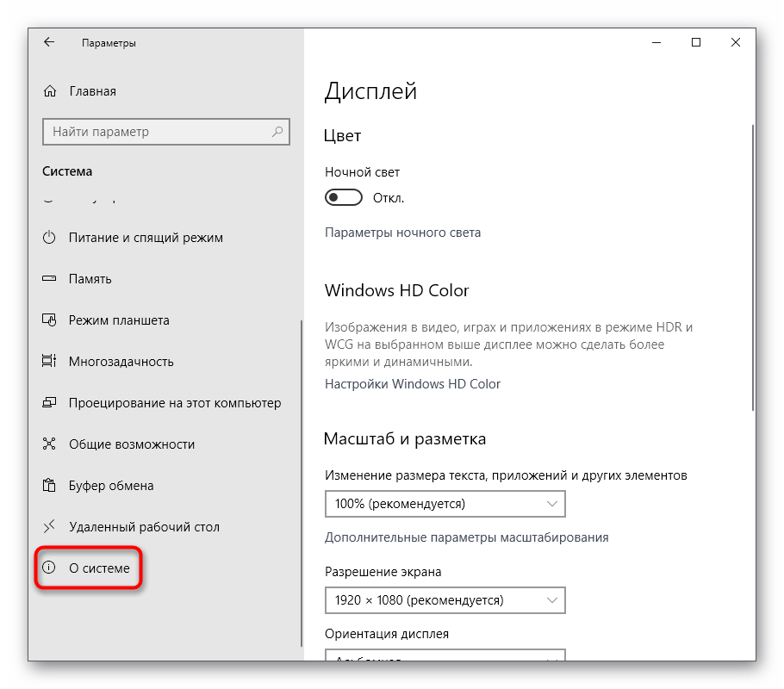The width and height of the screenshot is (784, 689).
Task: Click the Многозадачность icon
Action: click(x=50, y=362)
